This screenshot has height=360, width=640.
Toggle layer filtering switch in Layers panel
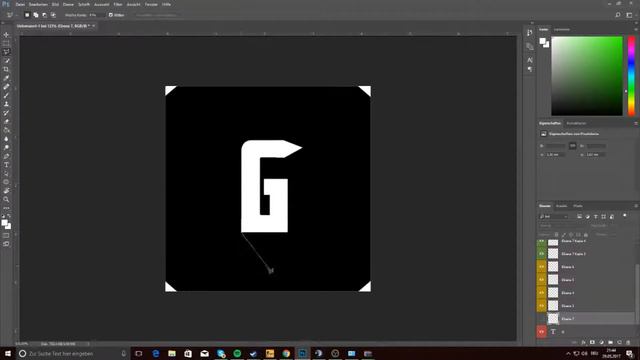624,216
